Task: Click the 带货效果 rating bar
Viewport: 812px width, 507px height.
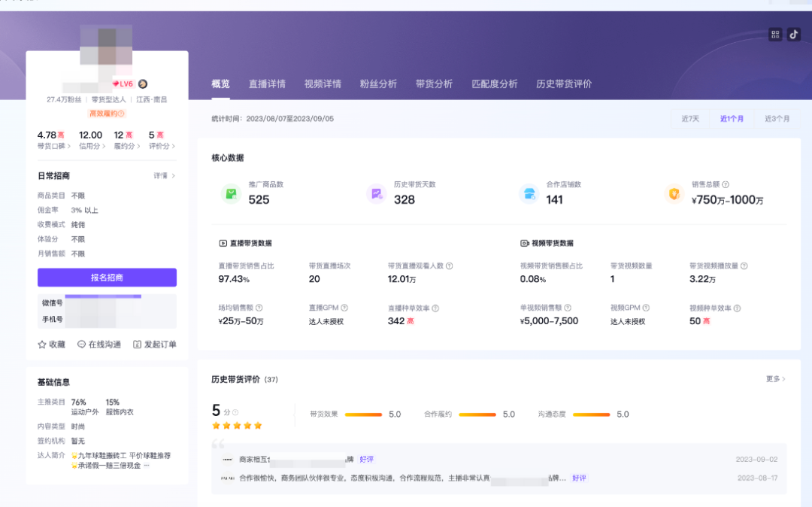Action: tap(364, 414)
